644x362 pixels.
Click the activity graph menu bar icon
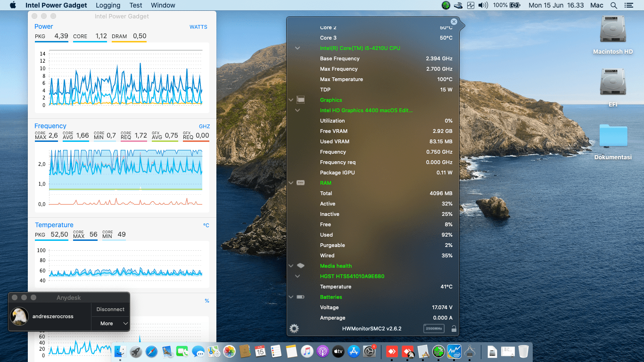[471, 5]
